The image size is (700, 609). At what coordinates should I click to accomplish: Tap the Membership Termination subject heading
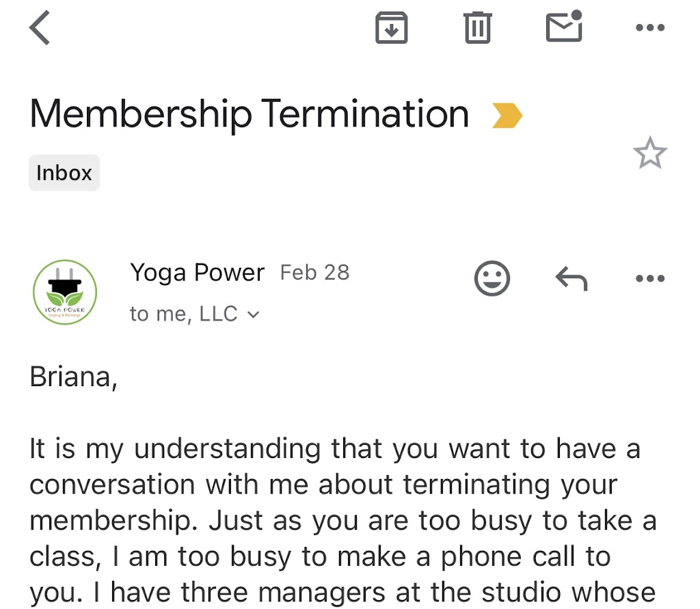(250, 114)
